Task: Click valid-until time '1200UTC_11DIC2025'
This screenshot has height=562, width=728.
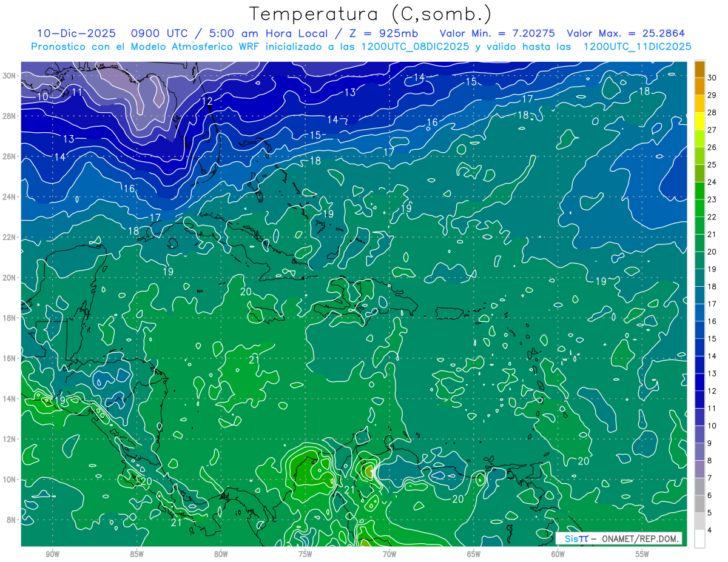Action: (637, 47)
